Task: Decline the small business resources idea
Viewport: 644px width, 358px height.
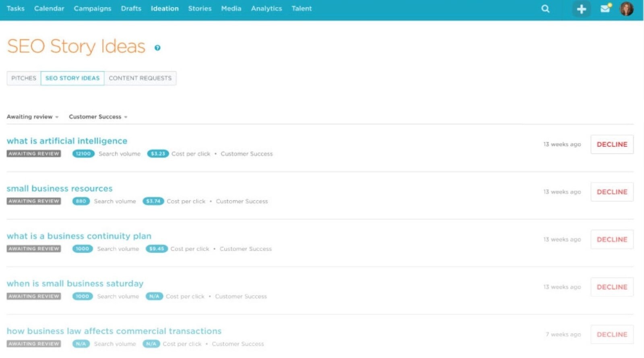Action: click(x=612, y=192)
